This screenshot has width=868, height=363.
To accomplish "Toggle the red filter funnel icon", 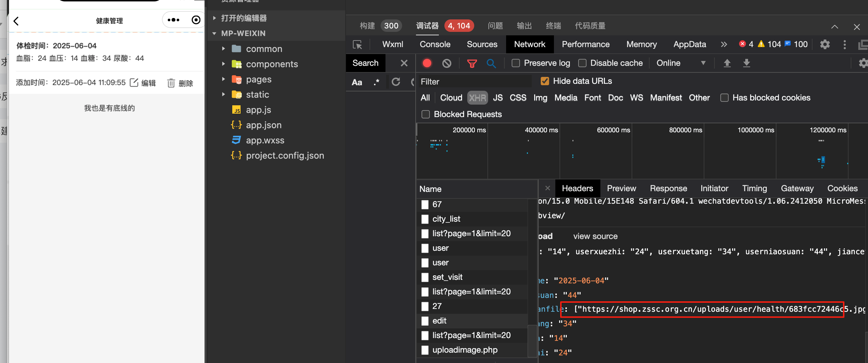I will point(472,63).
